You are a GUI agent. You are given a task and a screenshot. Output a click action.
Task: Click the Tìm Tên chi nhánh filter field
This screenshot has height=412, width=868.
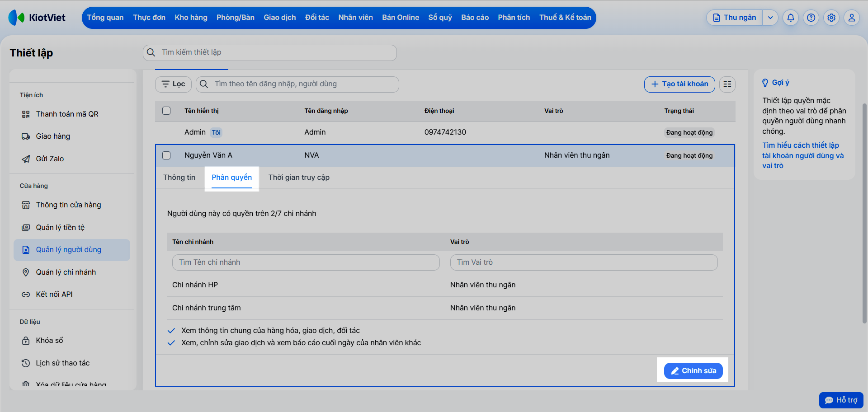point(306,262)
